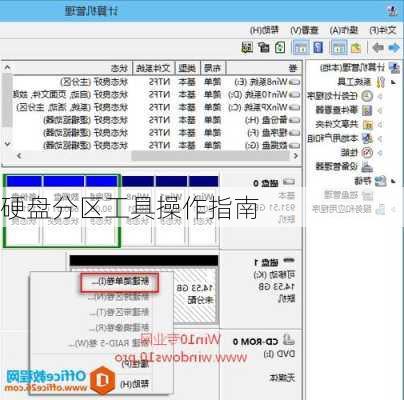This screenshot has height=400, width=404.
Task: Click the grey navigation arrow in toolbar
Action: 378,48
